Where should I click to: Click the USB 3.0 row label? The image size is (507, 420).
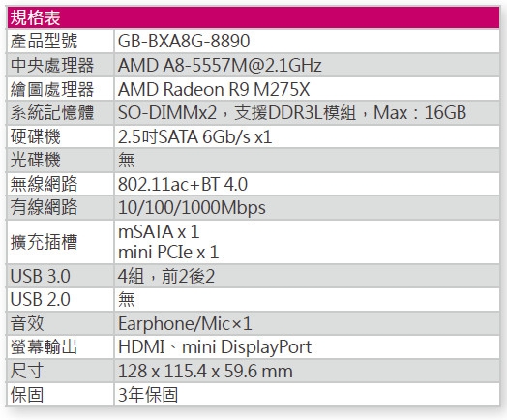pyautogui.click(x=40, y=276)
